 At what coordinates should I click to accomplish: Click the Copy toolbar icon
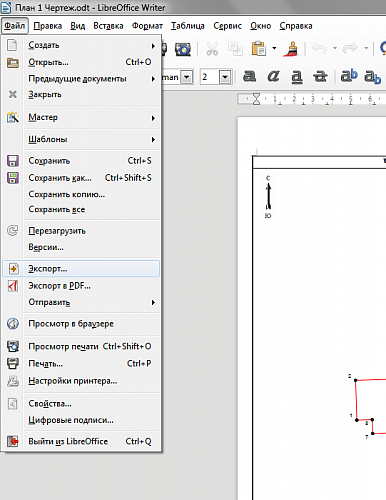(235, 49)
